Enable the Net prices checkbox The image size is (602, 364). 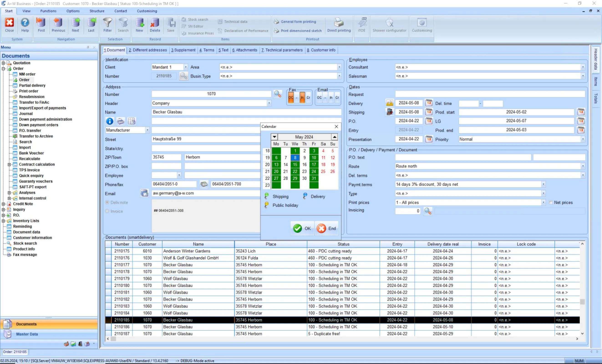551,202
